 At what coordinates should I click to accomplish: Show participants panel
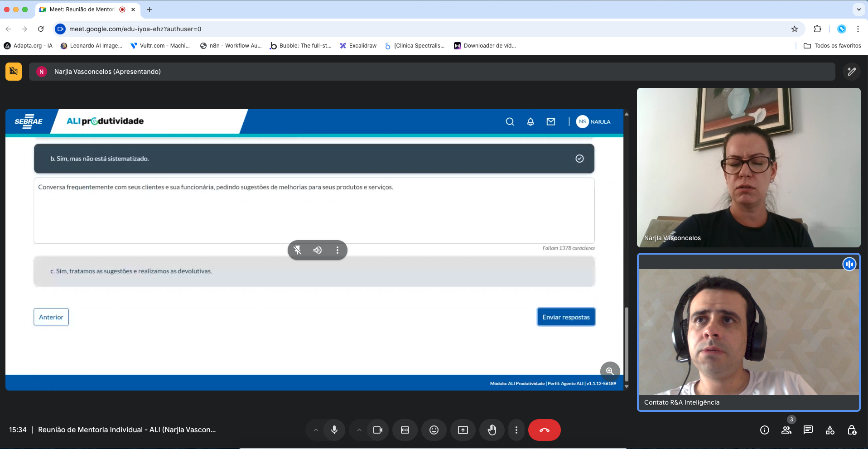pos(786,430)
